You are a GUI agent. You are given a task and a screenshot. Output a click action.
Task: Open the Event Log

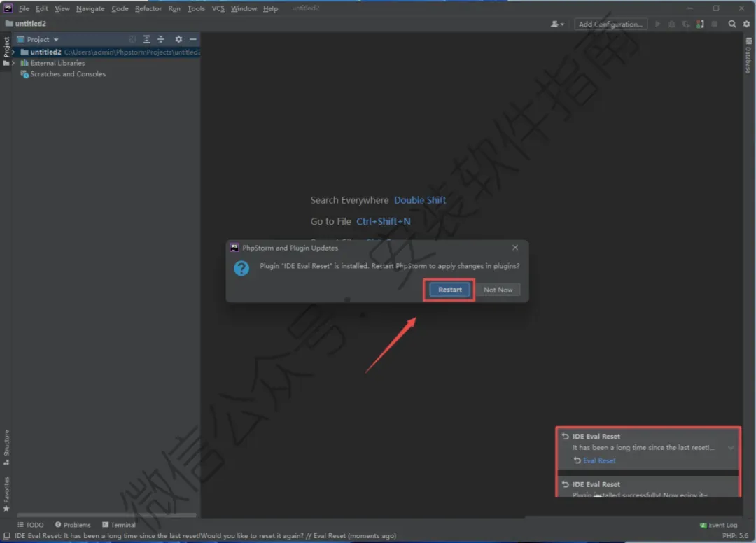[718, 526]
